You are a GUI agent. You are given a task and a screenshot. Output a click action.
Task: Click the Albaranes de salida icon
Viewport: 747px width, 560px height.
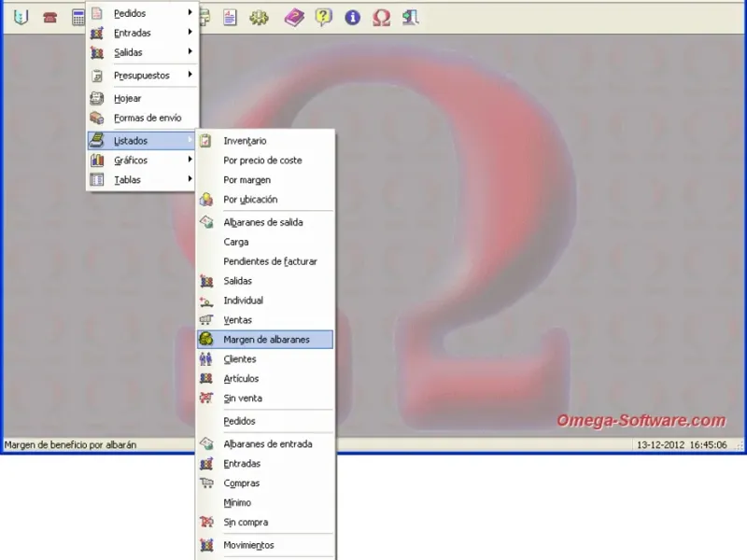[x=206, y=222]
